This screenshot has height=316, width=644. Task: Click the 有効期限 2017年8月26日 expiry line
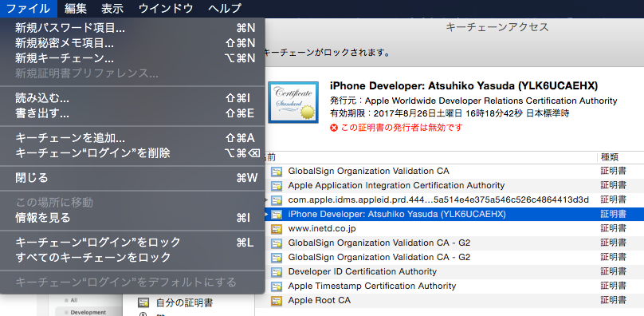pos(450,113)
